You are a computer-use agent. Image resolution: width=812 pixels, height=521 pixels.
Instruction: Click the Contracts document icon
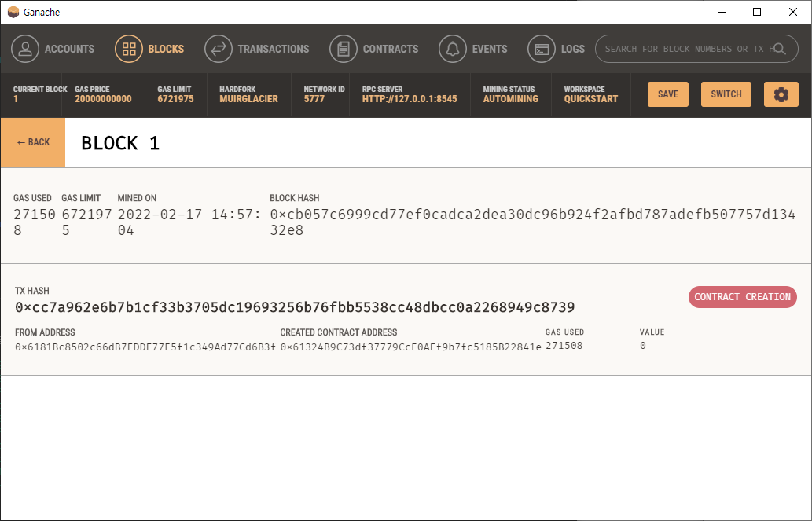click(343, 49)
